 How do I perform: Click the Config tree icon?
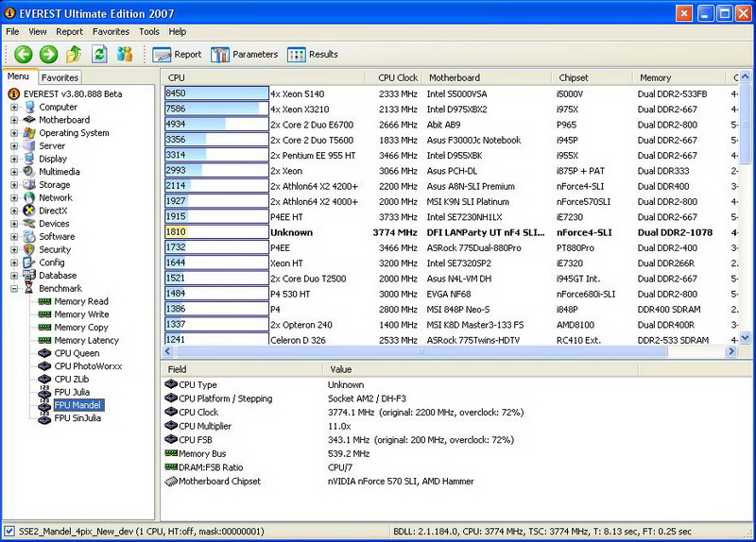coord(29,263)
